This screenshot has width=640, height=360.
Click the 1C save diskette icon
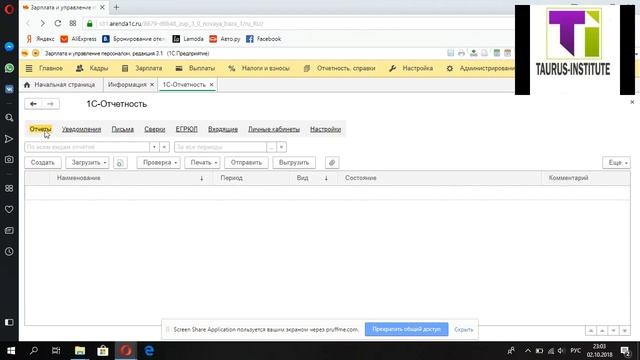click(x=451, y=53)
